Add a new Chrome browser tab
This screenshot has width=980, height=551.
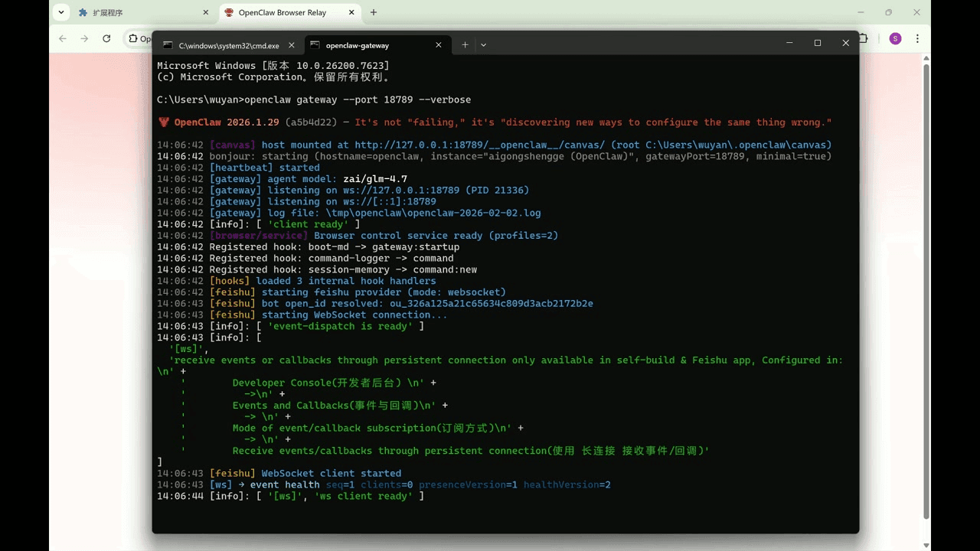coord(374,13)
